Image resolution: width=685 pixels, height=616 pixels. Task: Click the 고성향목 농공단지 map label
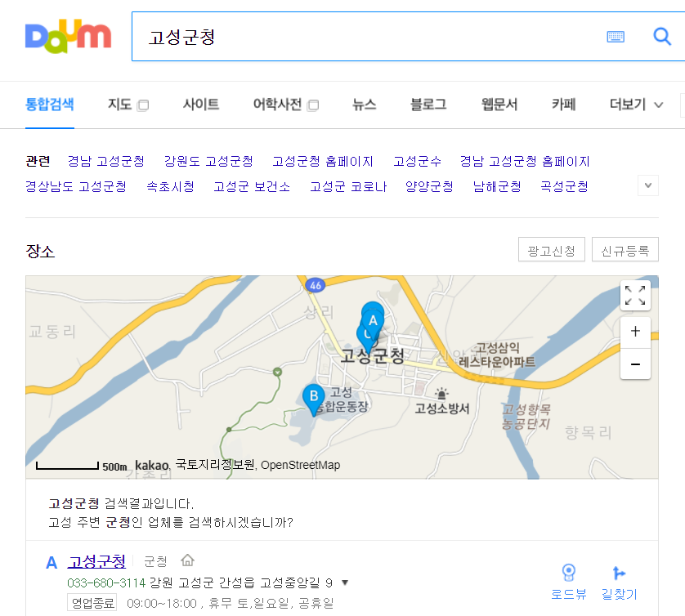click(x=526, y=417)
